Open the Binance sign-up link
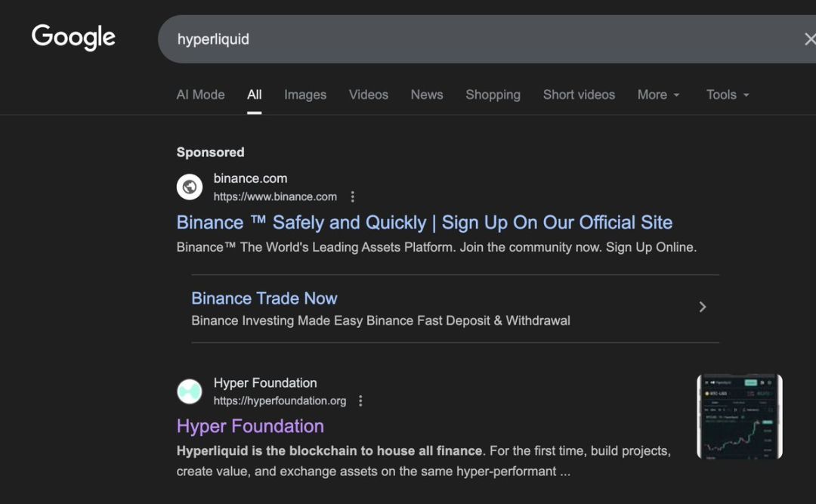The height and width of the screenshot is (504, 816). pyautogui.click(x=424, y=222)
